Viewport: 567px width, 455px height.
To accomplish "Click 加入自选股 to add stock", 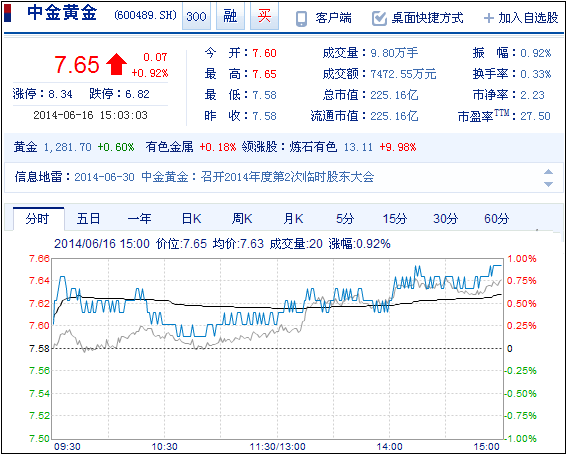I will (528, 18).
